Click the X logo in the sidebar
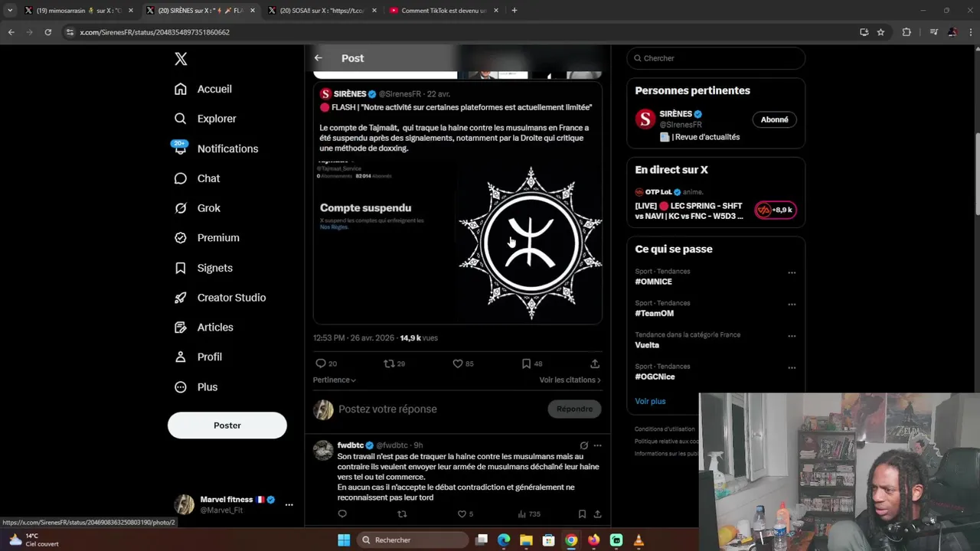The height and width of the screenshot is (551, 980). (181, 59)
